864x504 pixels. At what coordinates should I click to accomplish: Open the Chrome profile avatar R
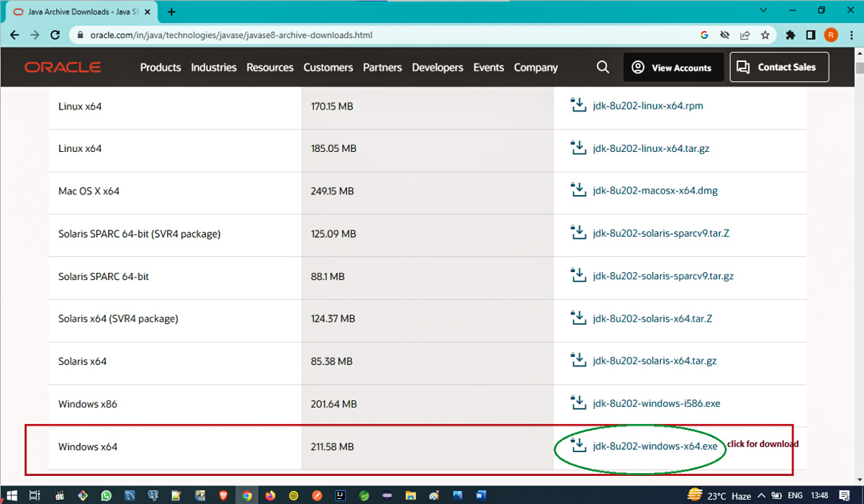click(831, 35)
